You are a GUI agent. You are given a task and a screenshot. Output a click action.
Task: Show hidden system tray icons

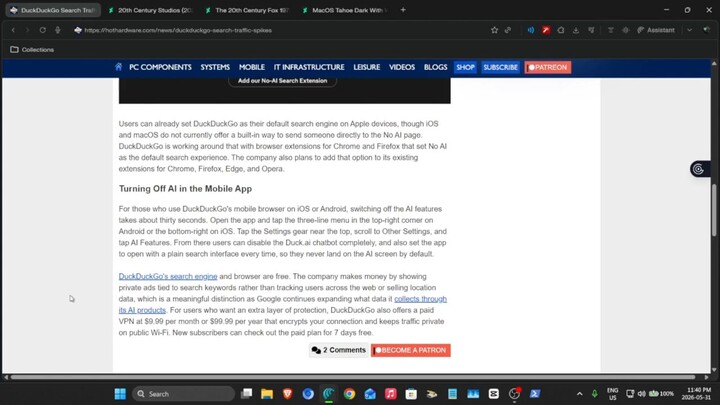click(x=579, y=394)
